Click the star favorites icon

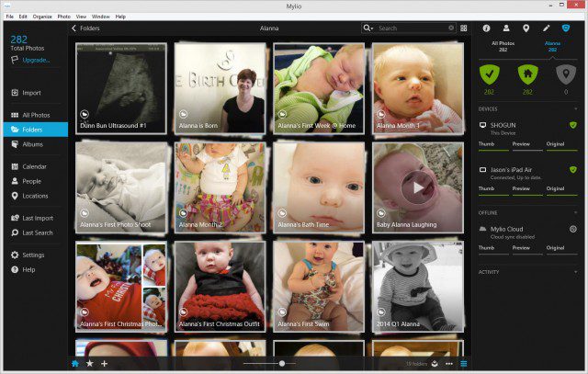[90, 364]
